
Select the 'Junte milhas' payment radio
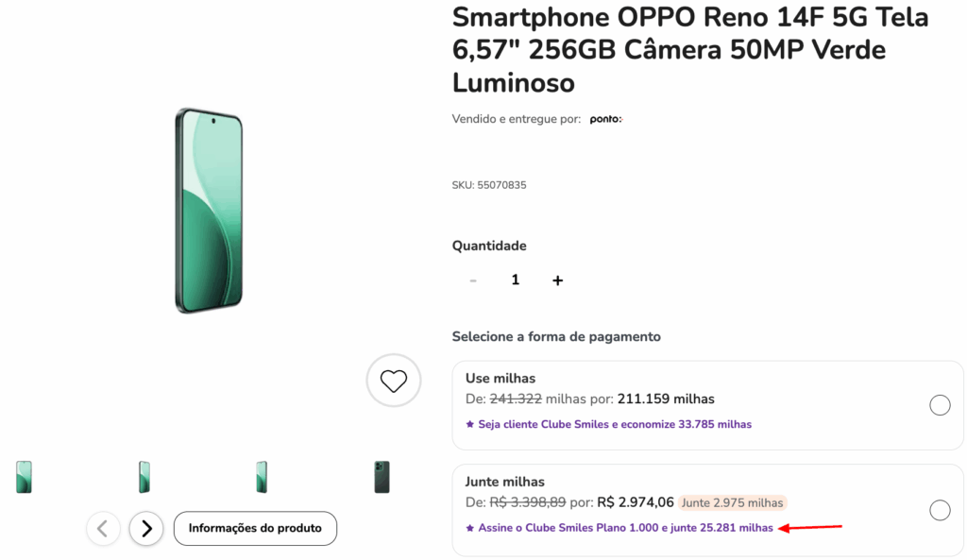940,510
